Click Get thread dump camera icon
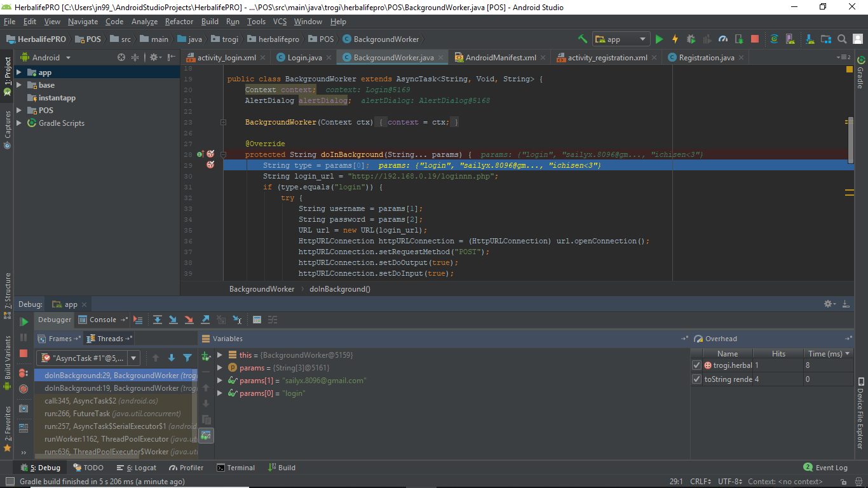 click(24, 409)
